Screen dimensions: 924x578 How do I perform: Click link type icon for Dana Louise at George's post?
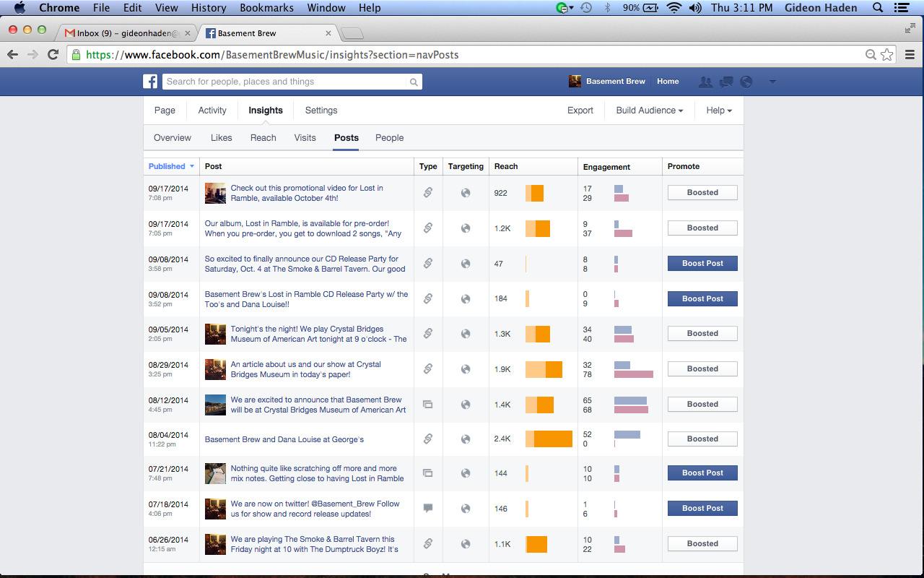click(x=427, y=439)
